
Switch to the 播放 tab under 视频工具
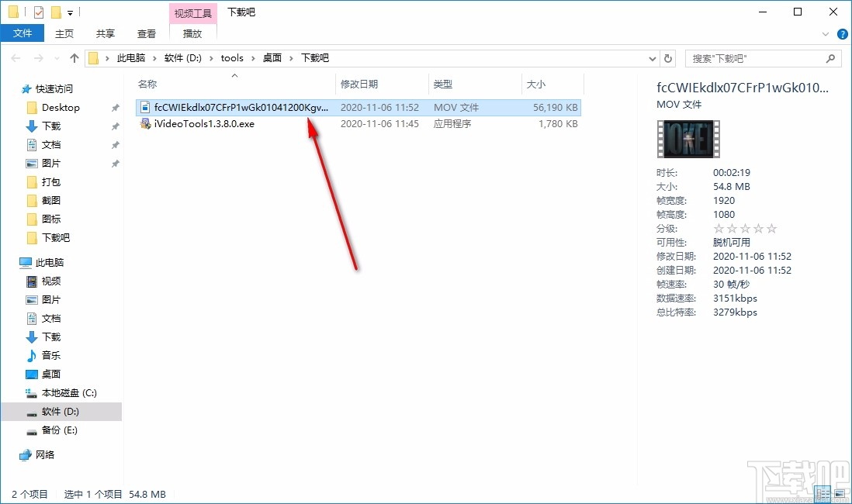pyautogui.click(x=192, y=33)
